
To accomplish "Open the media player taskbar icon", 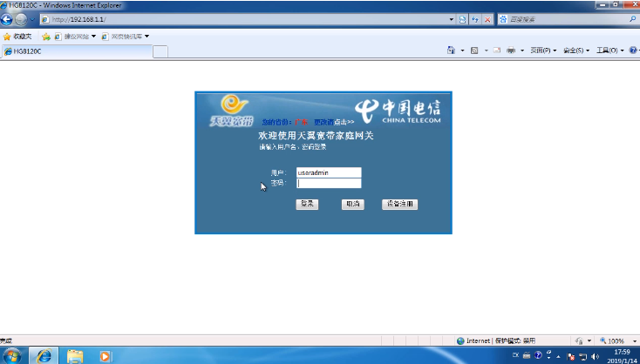I will tap(105, 356).
